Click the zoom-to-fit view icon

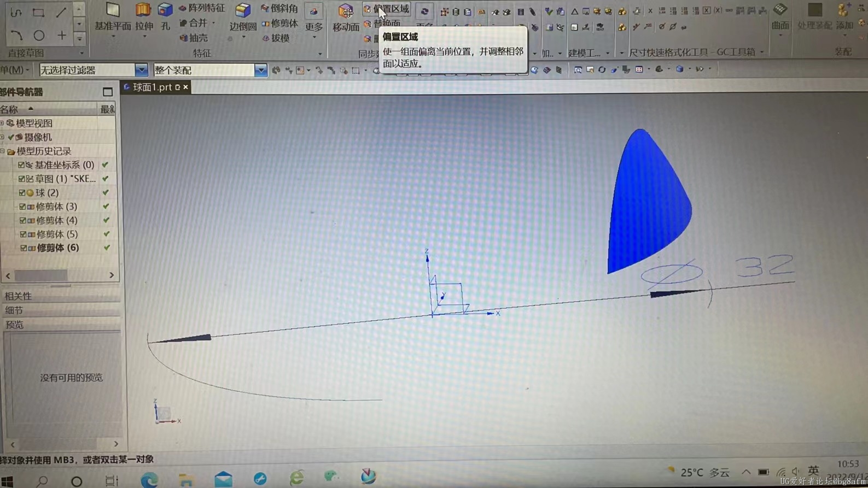[x=578, y=70]
